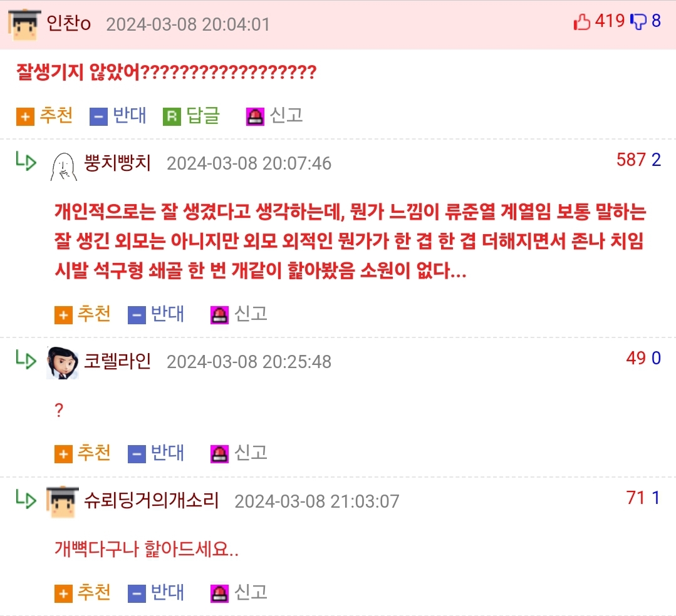Click the thumbs-up icon beside 419
The height and width of the screenshot is (616, 676).
pos(581,21)
